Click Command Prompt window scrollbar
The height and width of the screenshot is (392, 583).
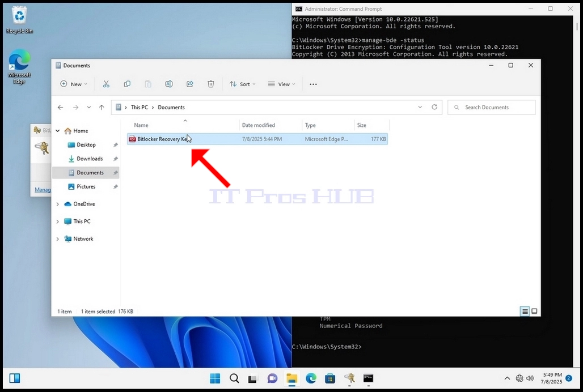(576, 26)
